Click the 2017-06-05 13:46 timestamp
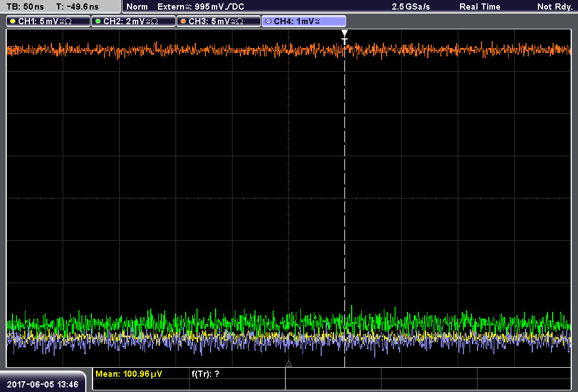This screenshot has height=392, width=578. click(x=43, y=385)
